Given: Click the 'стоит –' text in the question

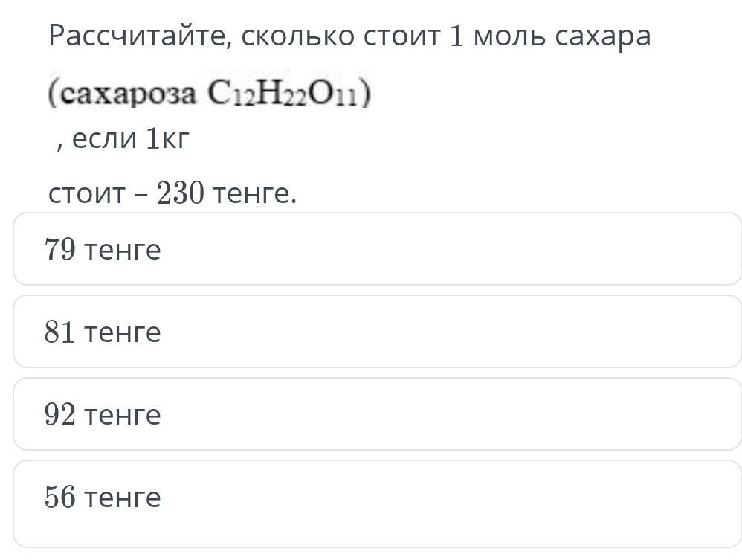Looking at the screenshot, I should click(x=98, y=194).
